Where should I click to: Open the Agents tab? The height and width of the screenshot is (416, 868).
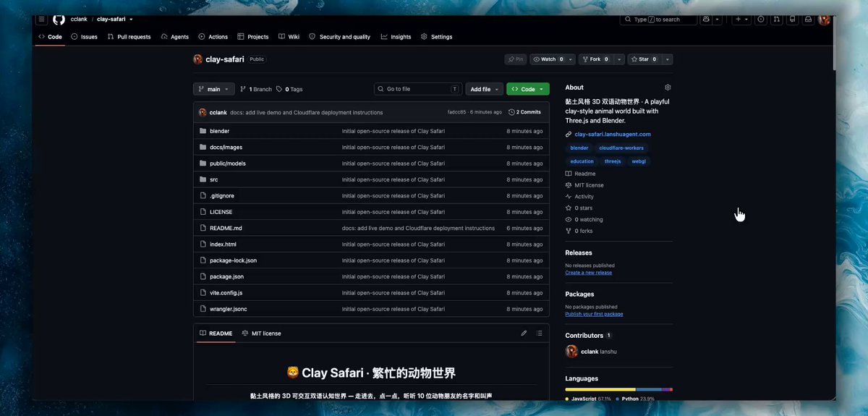(x=174, y=37)
